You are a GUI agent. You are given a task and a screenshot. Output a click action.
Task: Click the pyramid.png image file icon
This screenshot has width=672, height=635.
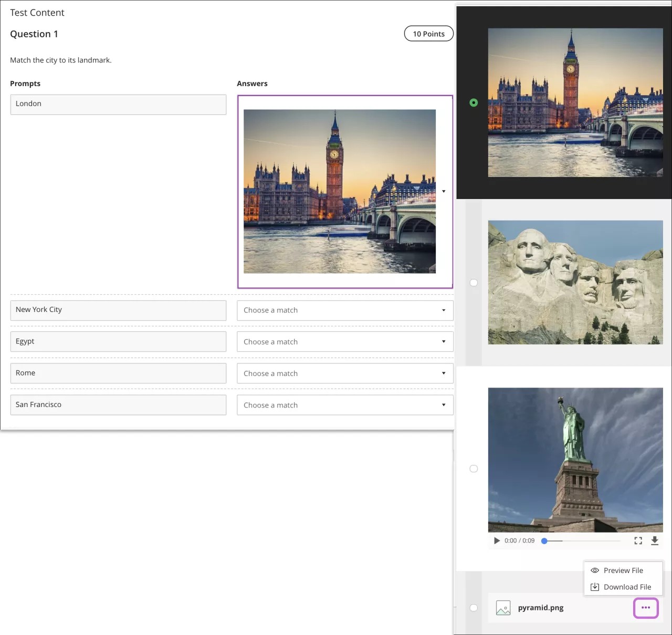[503, 608]
